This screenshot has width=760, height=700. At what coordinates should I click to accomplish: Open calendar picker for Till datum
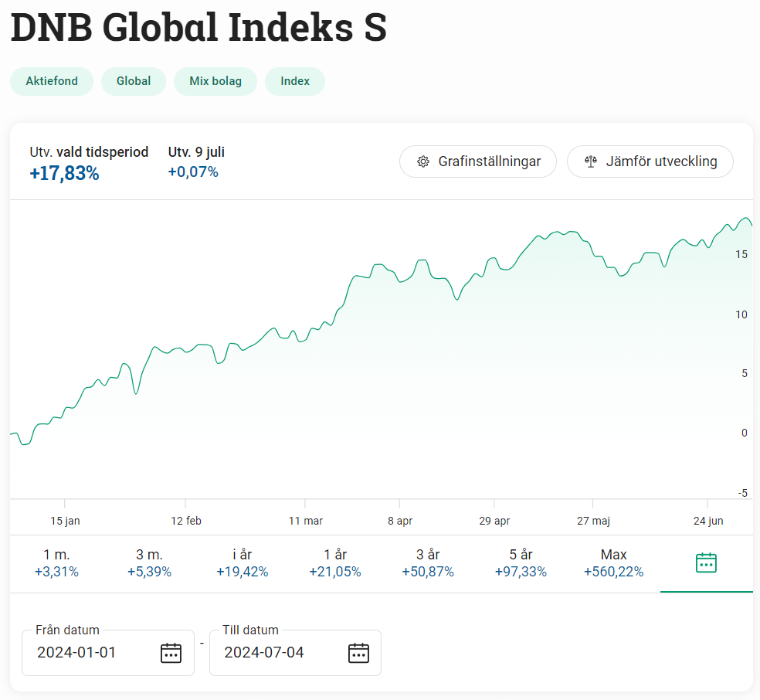358,653
